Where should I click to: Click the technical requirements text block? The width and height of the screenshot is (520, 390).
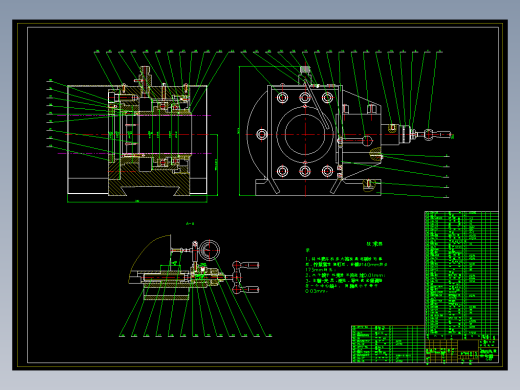click(x=346, y=270)
